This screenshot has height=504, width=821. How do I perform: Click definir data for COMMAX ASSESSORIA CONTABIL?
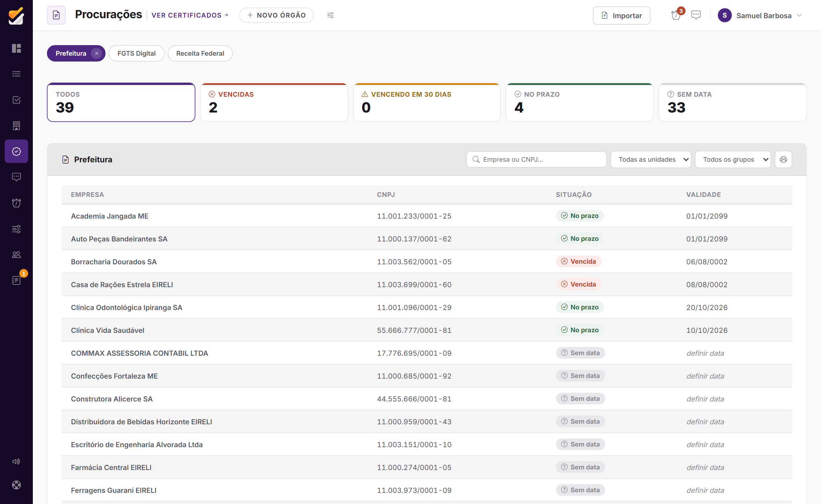[705, 353]
